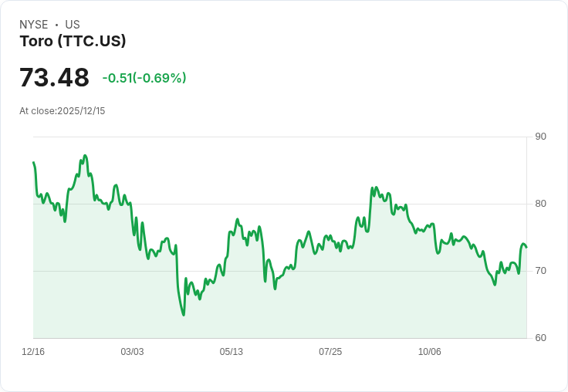
Task: Select the 03/03 x-axis date label
Action: 132,352
